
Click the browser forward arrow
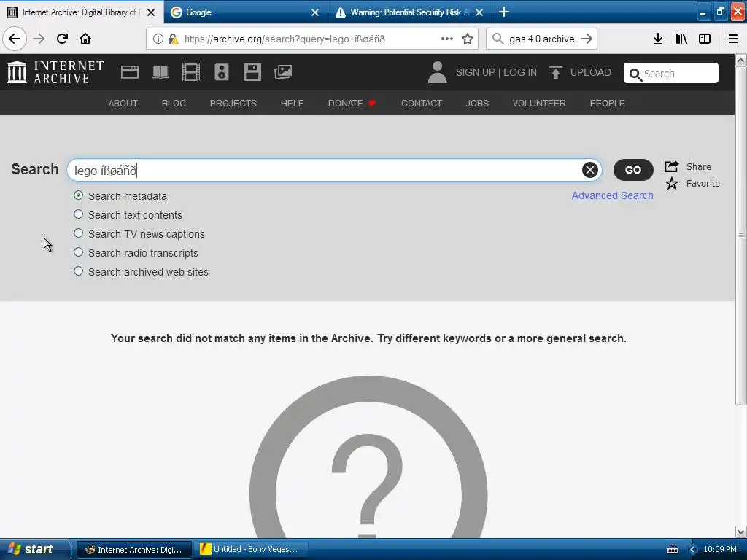click(x=39, y=39)
